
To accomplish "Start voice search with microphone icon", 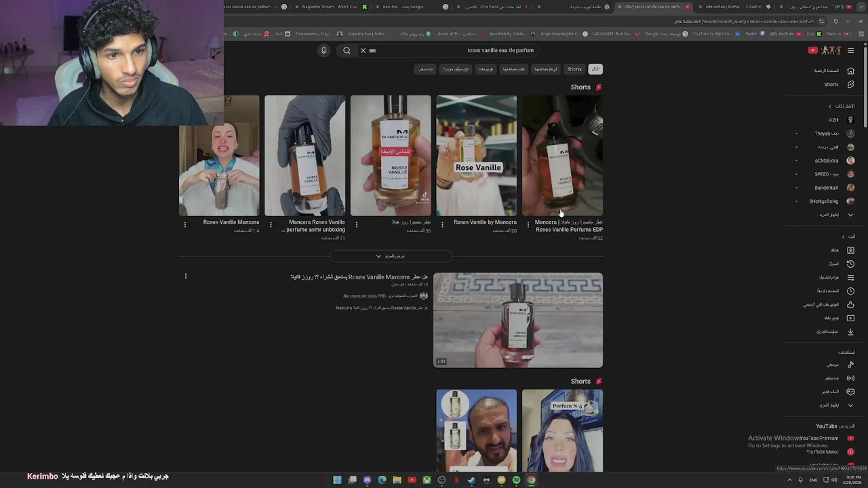I will 323,50.
